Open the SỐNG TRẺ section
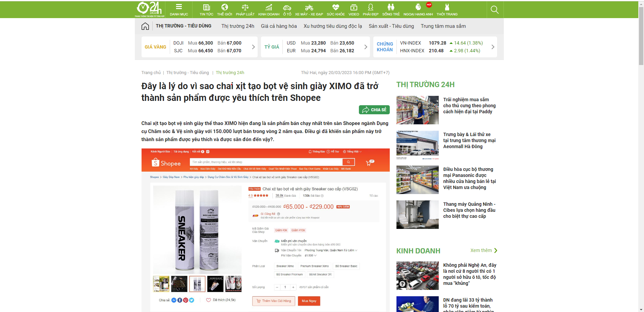Viewport: 644px width, 312px height. [x=391, y=10]
